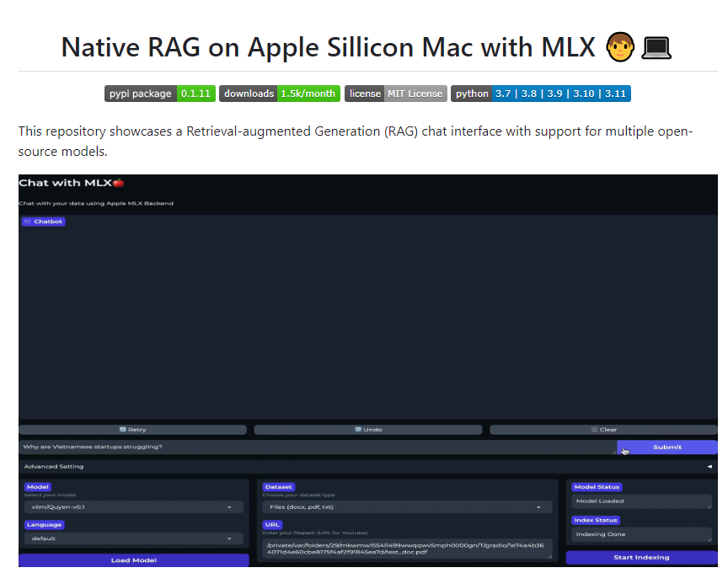
Task: Click the "Dataset" field label
Action: pyautogui.click(x=279, y=487)
